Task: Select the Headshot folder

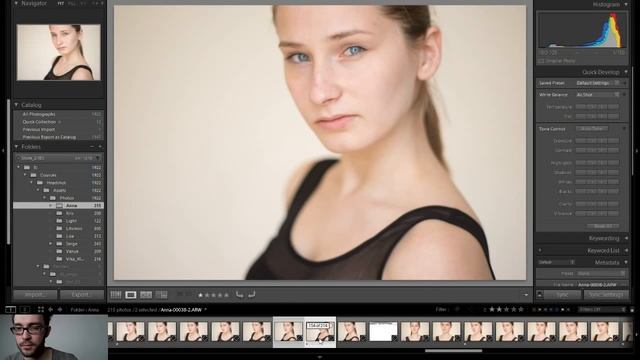Action: click(58, 182)
